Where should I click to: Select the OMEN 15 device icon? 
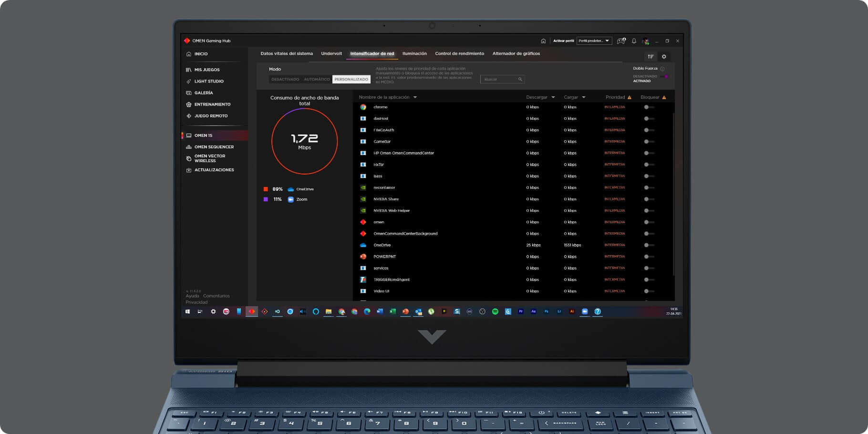coord(189,135)
